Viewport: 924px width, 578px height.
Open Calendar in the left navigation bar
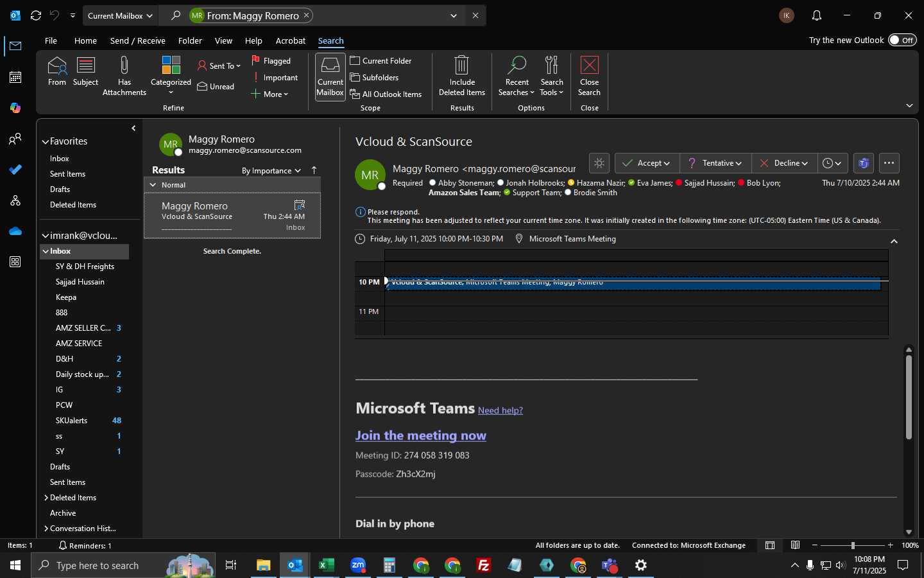click(x=15, y=77)
